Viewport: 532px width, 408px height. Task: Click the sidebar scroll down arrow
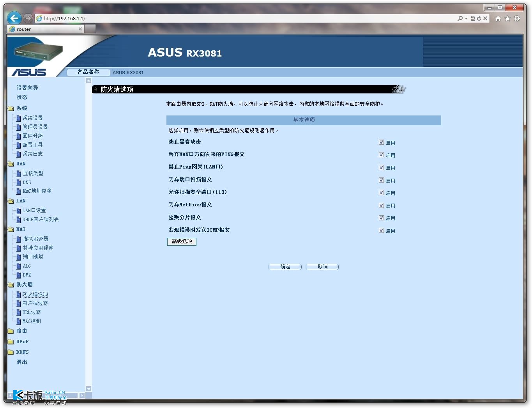coord(88,389)
